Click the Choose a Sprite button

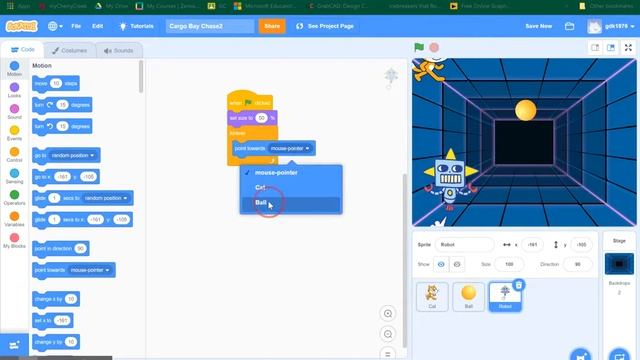(x=581, y=354)
